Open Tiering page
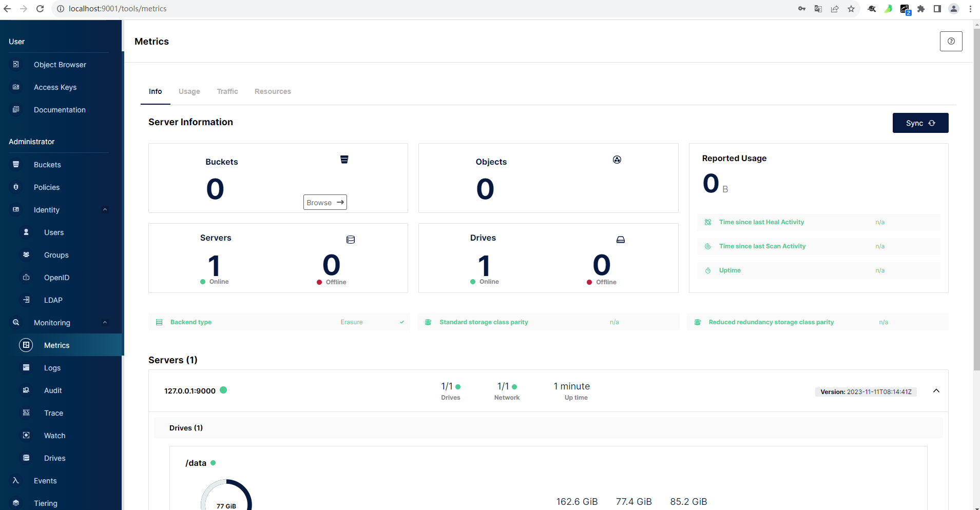Screen dimensions: 980x510 pos(46,503)
